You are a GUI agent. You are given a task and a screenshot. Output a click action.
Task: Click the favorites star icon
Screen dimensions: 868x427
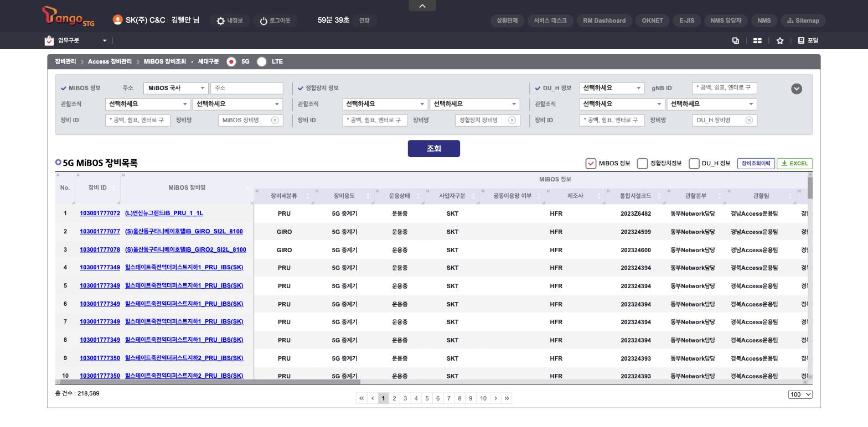[x=780, y=40]
